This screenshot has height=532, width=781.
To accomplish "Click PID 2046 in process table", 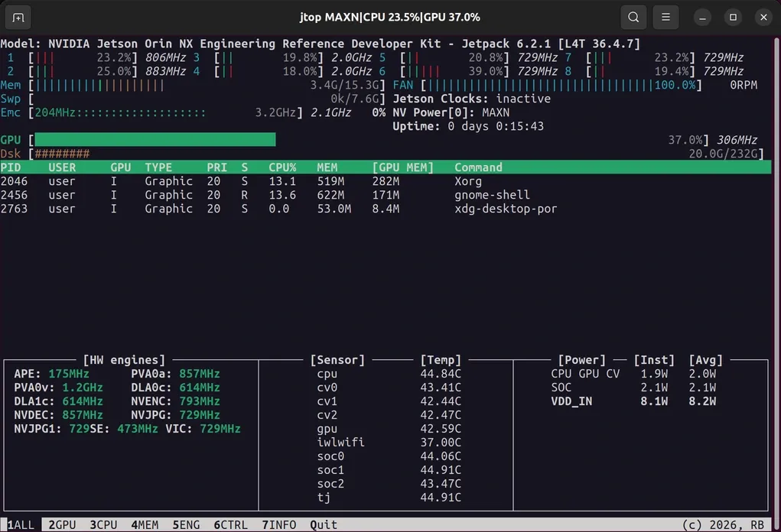I will point(14,181).
